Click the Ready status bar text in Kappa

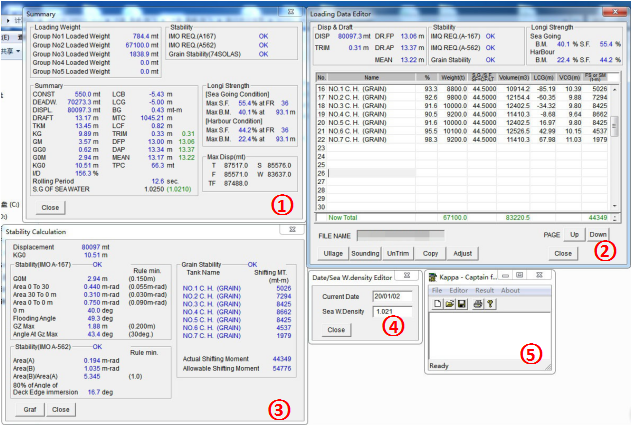(439, 366)
